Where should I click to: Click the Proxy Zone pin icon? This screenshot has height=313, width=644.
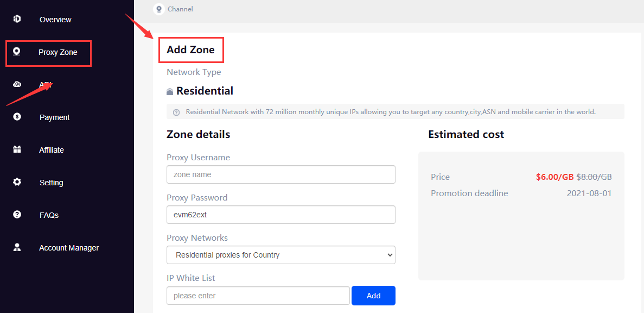click(17, 52)
